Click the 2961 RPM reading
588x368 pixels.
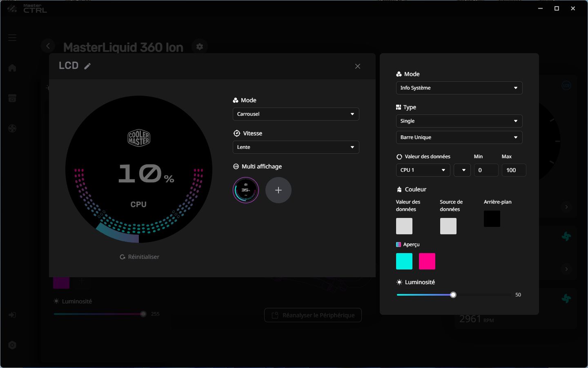pos(477,319)
